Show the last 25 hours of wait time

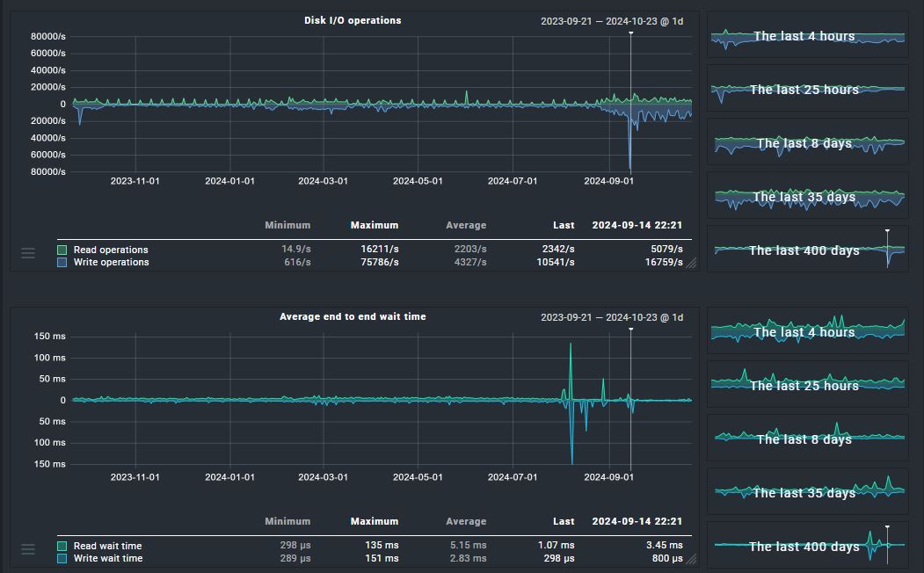[807, 386]
